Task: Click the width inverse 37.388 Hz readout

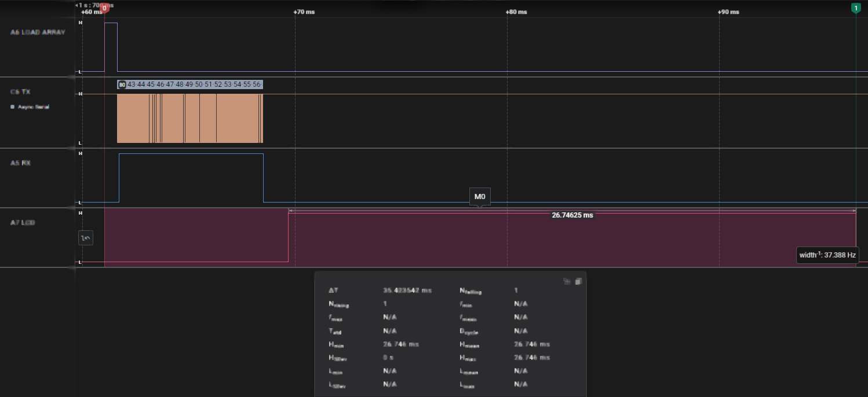Action: tap(827, 255)
